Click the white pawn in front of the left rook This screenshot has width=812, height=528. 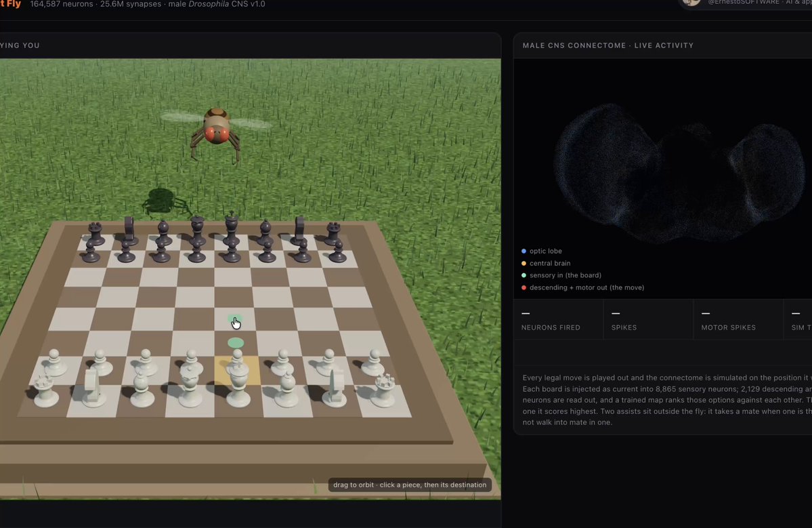[54, 362]
